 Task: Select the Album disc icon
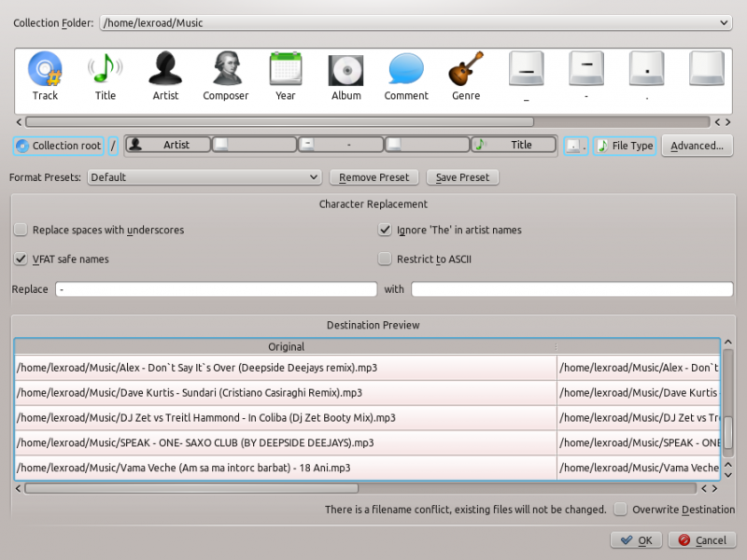tap(345, 70)
